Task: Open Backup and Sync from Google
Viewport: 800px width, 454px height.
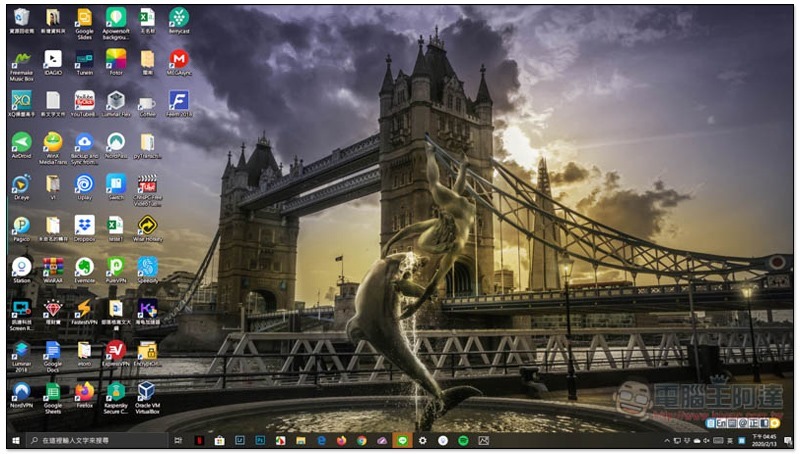Action: [x=84, y=148]
